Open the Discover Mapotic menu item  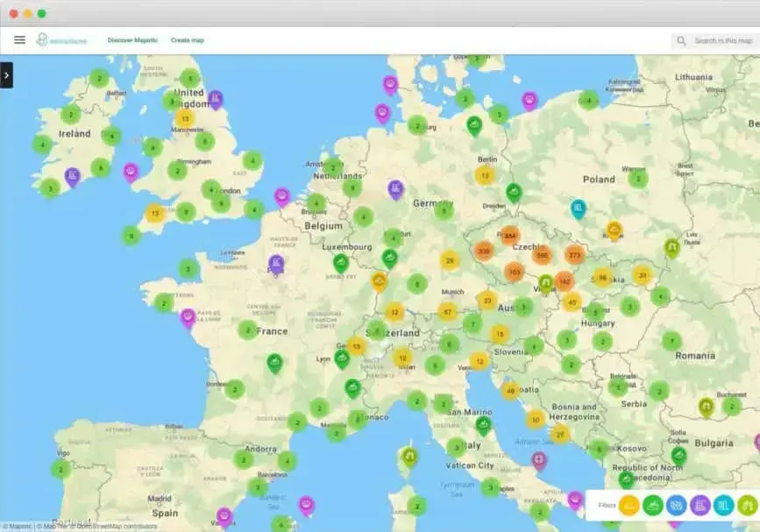click(132, 40)
